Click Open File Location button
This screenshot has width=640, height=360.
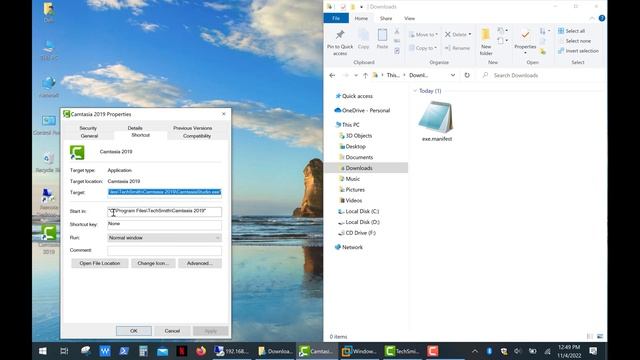[100, 263]
